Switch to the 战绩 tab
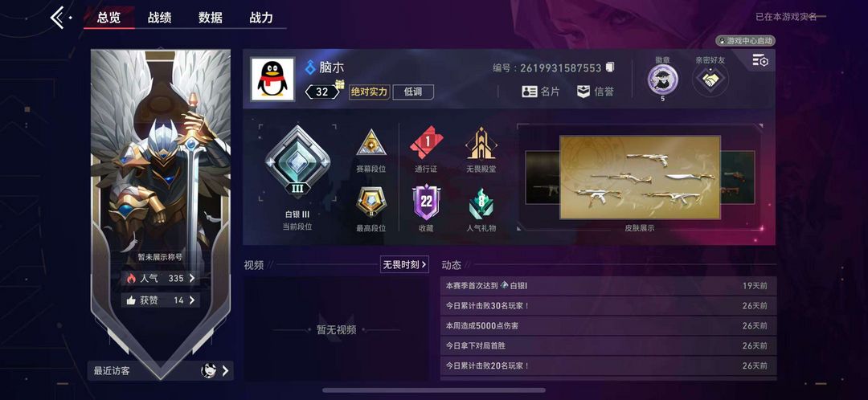 tap(159, 18)
